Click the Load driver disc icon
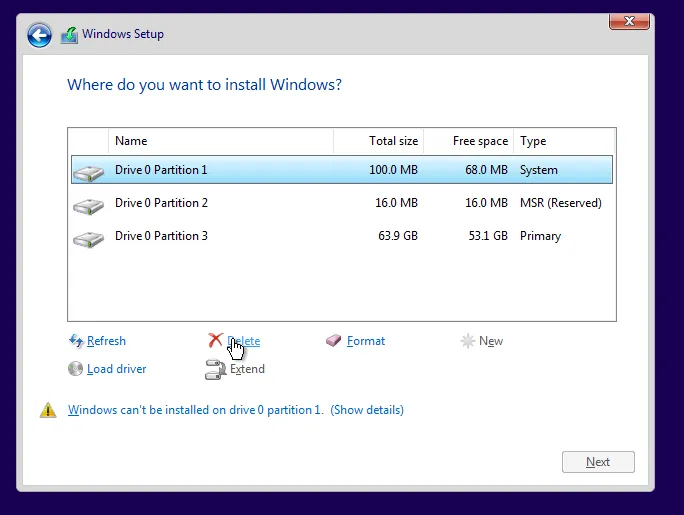 tap(76, 369)
